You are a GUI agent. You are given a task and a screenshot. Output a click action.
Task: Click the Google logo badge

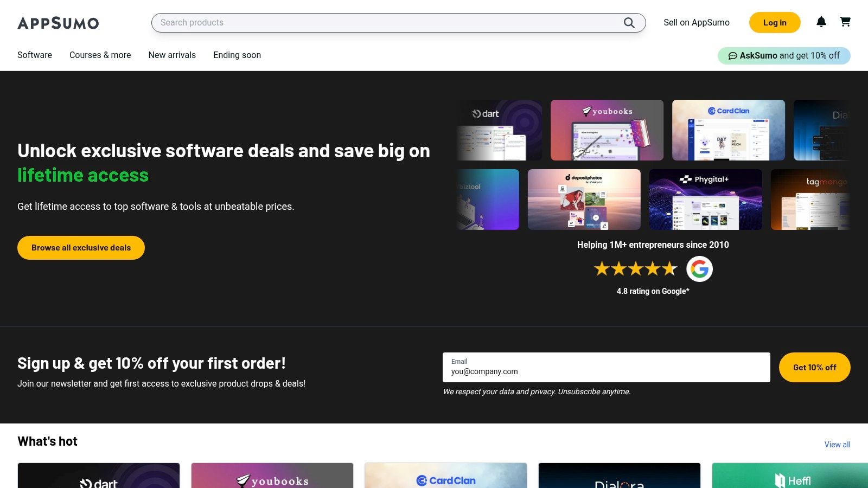699,269
